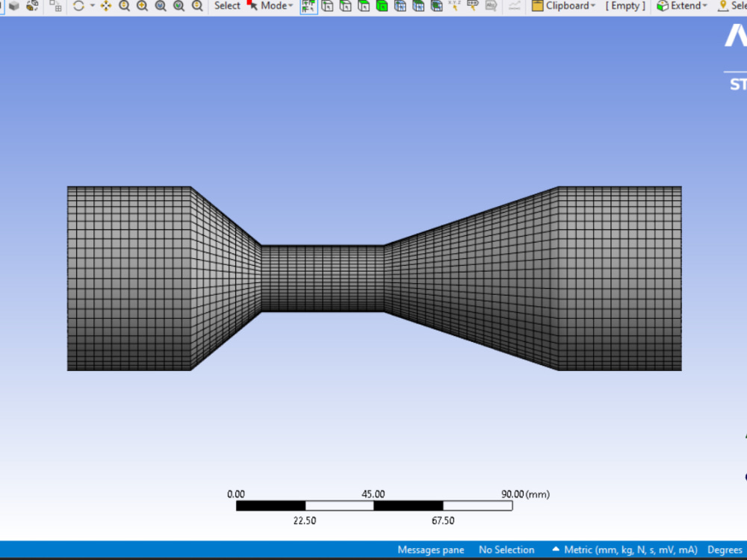Open the Messages pane
This screenshot has height=560, width=747.
[x=430, y=550]
